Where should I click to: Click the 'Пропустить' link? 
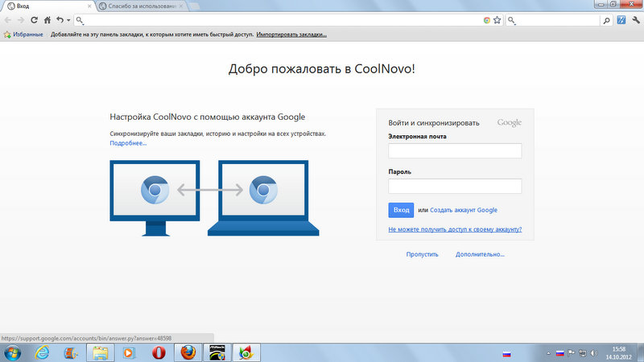pos(422,254)
